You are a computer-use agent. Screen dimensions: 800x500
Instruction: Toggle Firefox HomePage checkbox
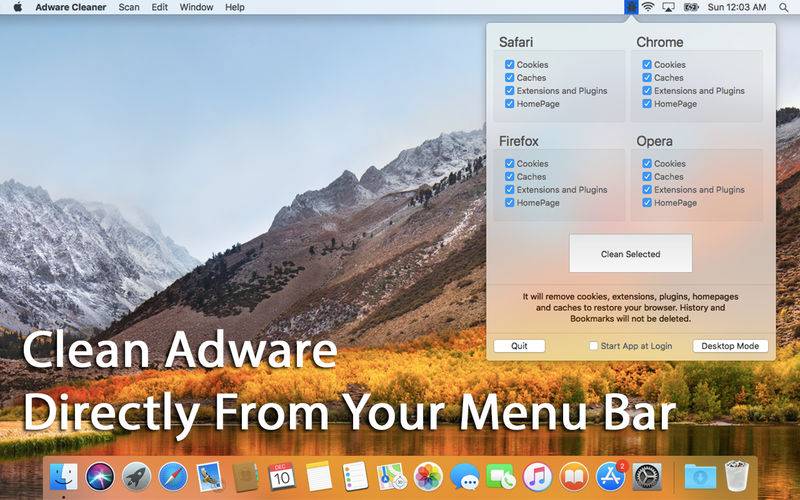pos(509,203)
